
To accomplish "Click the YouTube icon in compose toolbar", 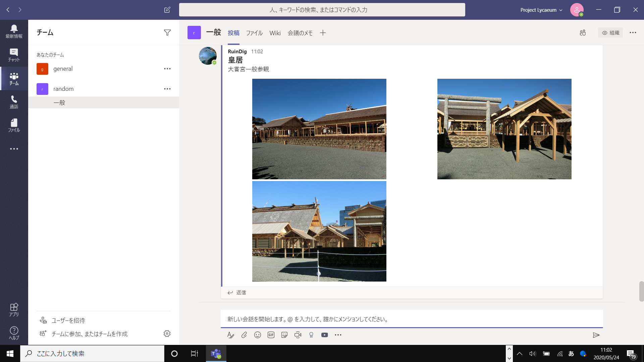I will click(324, 335).
